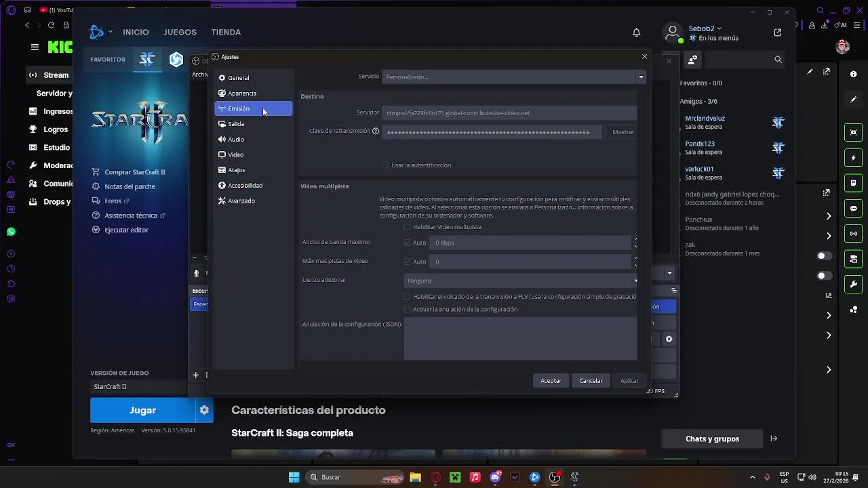Open the Versión de juego StarCraft II dropdown
This screenshot has height=488, width=868.
(139, 386)
